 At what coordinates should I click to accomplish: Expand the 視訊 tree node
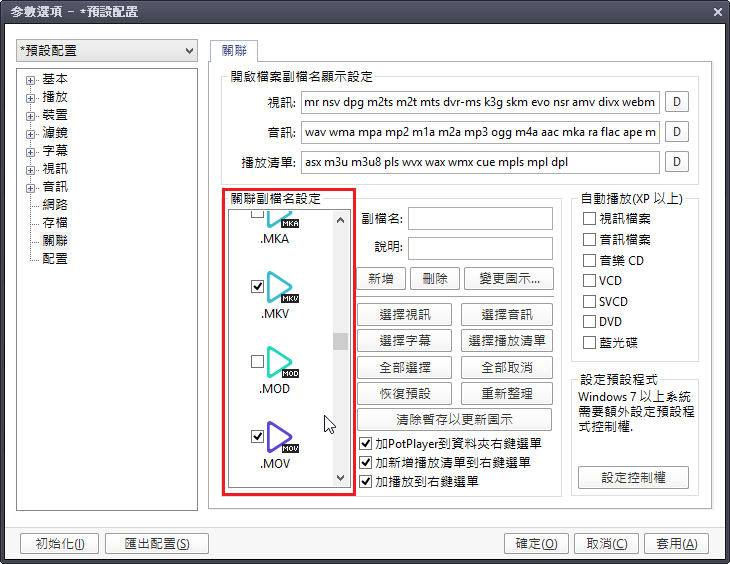click(30, 170)
